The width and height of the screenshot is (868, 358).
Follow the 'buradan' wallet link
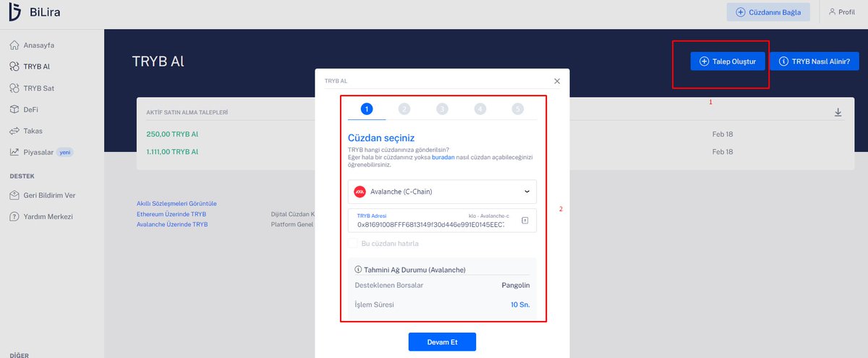(443, 157)
